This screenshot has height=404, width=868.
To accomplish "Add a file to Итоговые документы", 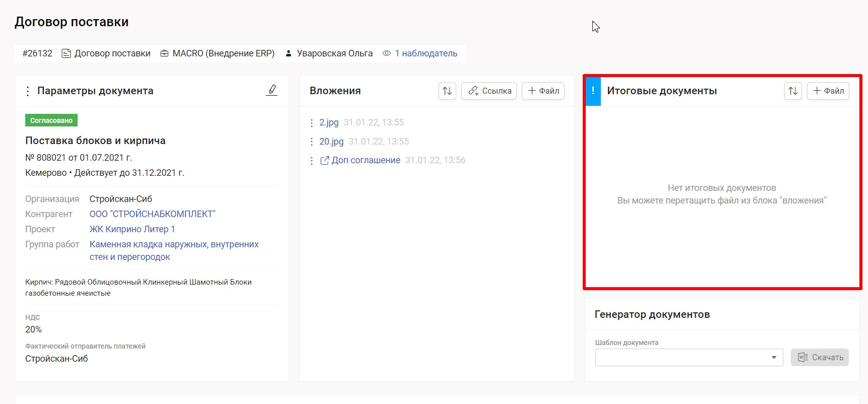I will click(x=828, y=91).
